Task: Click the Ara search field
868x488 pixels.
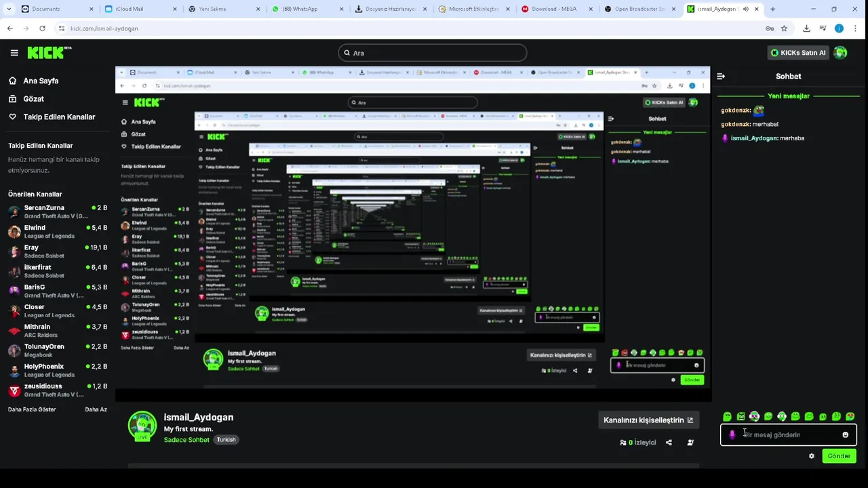Action: coord(433,53)
